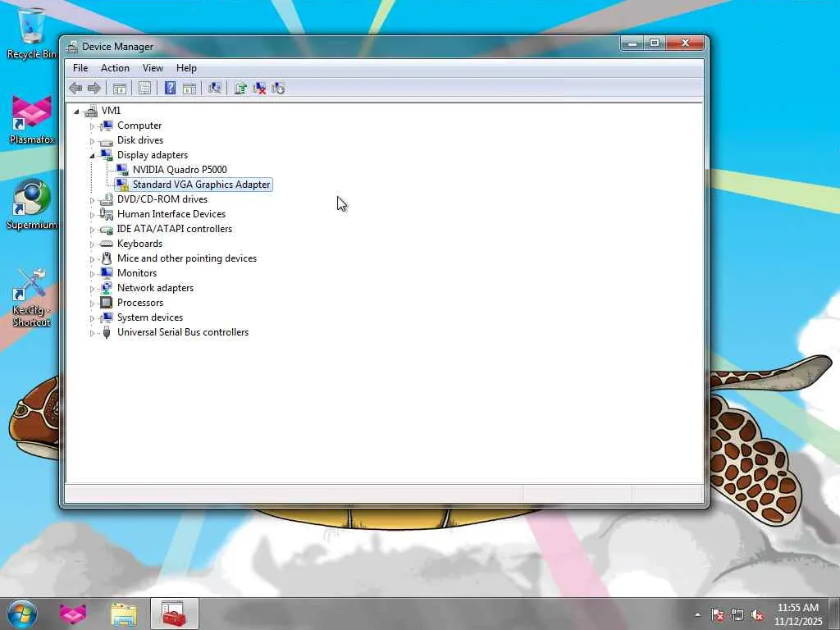Select the Standard VGA Graphics Adapter entry

[x=201, y=185]
